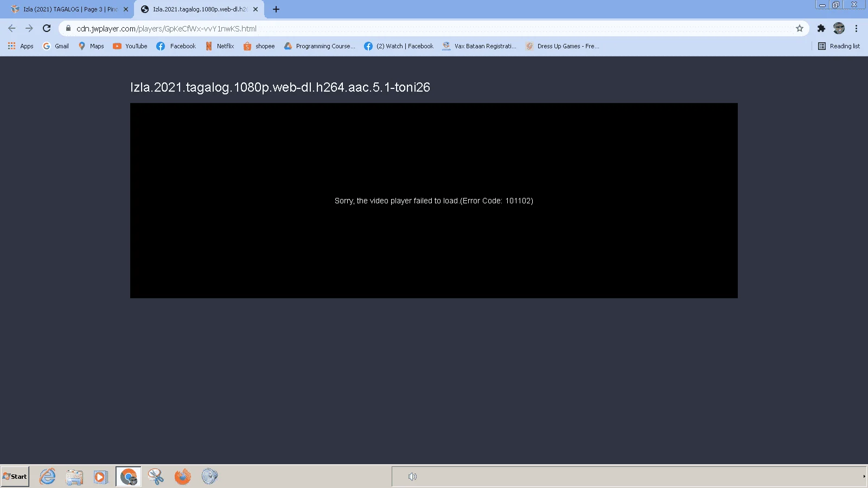Open (2) Watch | Facebook bookmark
Viewport: 868px width, 488px height.
pos(399,46)
